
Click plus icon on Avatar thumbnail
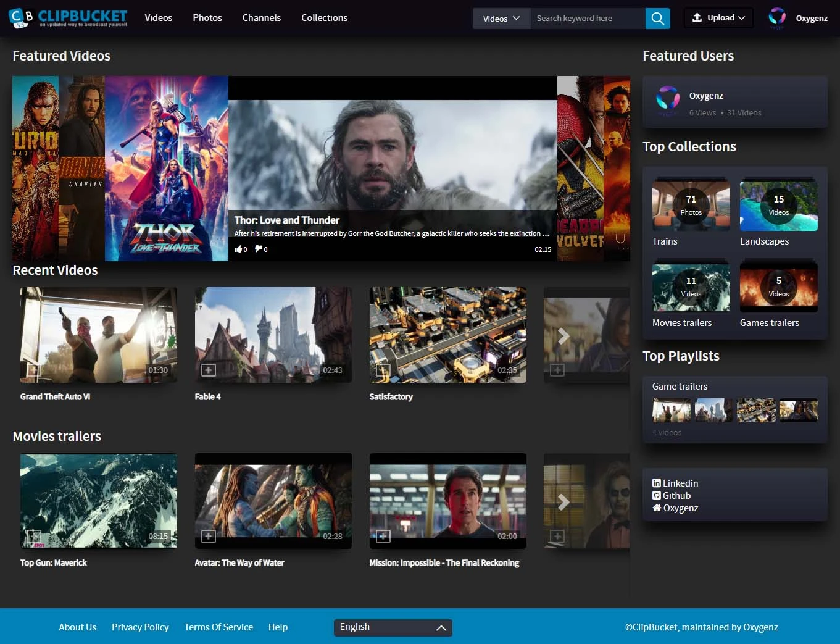click(209, 536)
